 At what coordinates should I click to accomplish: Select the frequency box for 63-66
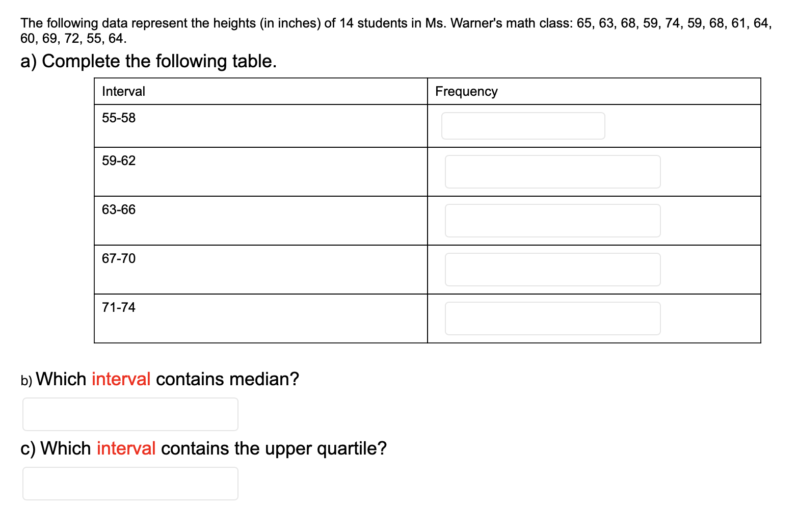(x=552, y=221)
